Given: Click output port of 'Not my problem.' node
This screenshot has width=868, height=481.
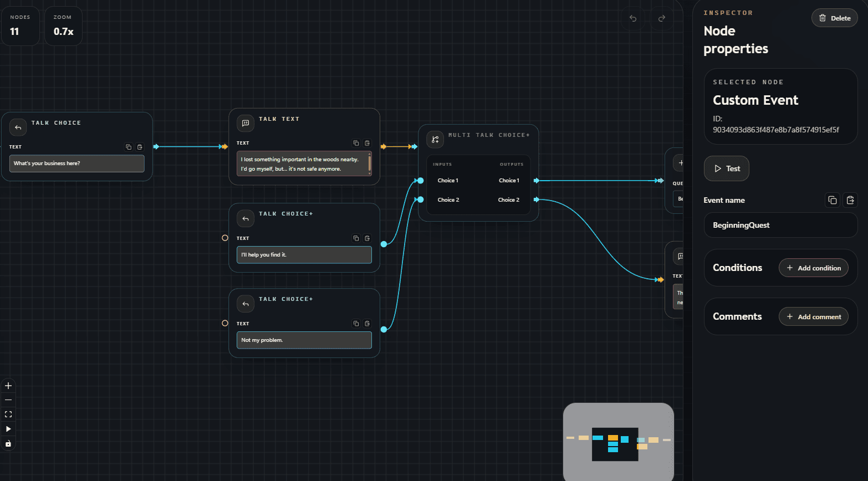Looking at the screenshot, I should pos(384,329).
